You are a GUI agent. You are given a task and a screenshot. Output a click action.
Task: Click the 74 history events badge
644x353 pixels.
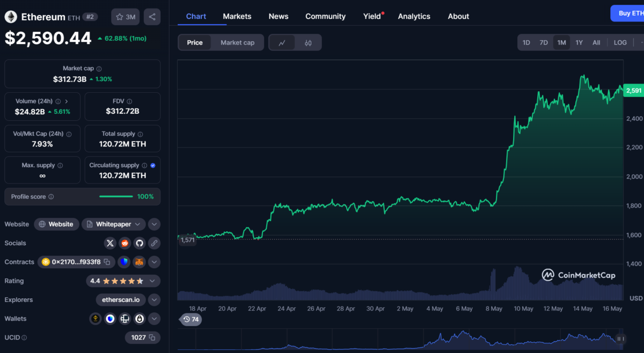point(191,319)
